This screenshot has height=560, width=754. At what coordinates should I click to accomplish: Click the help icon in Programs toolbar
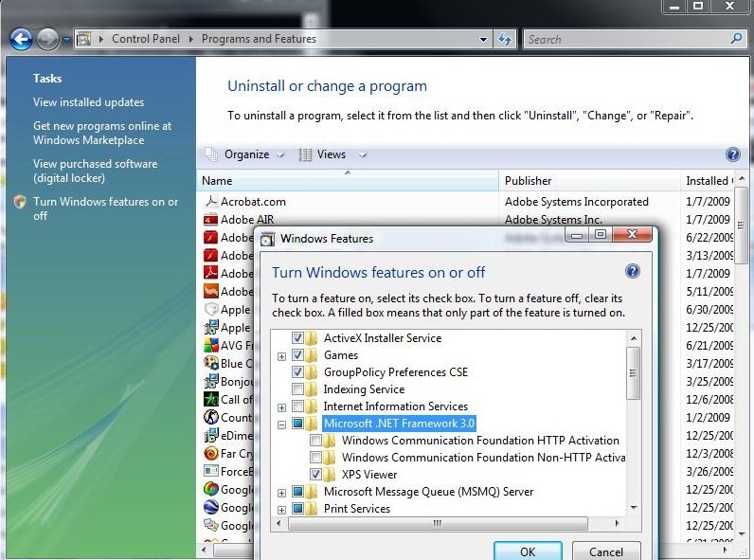(x=733, y=154)
